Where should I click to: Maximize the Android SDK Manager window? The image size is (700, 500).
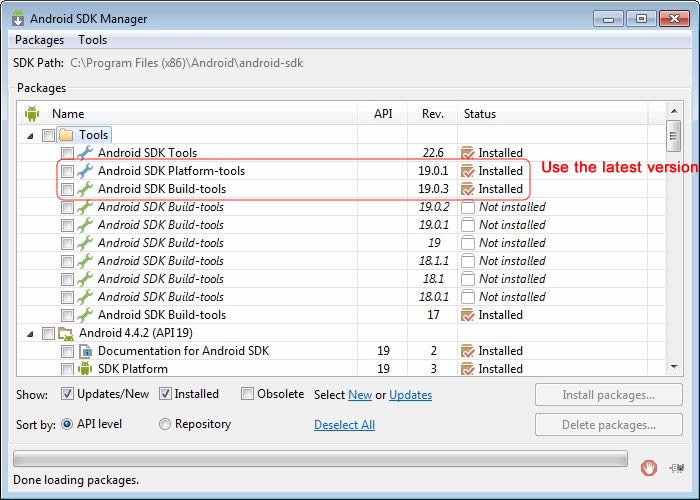642,19
